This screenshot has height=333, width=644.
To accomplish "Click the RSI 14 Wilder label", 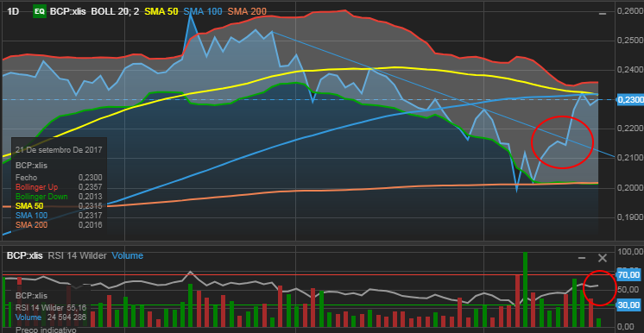I will tap(77, 256).
